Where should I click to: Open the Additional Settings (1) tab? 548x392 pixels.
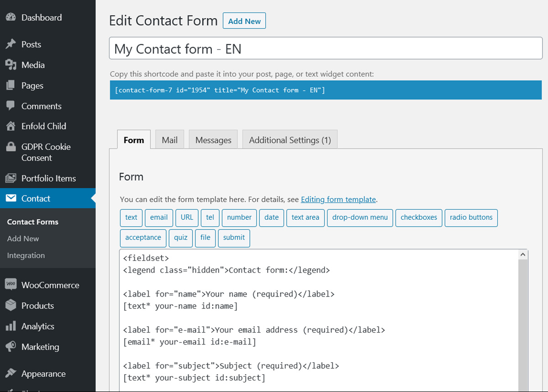pos(290,140)
